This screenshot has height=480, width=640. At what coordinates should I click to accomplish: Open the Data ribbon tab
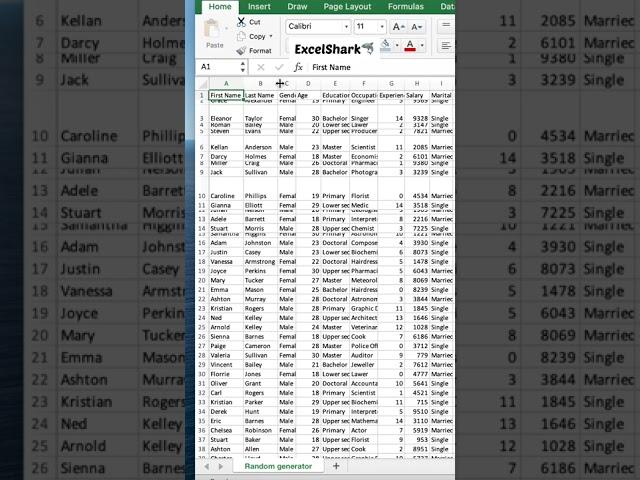tap(447, 7)
